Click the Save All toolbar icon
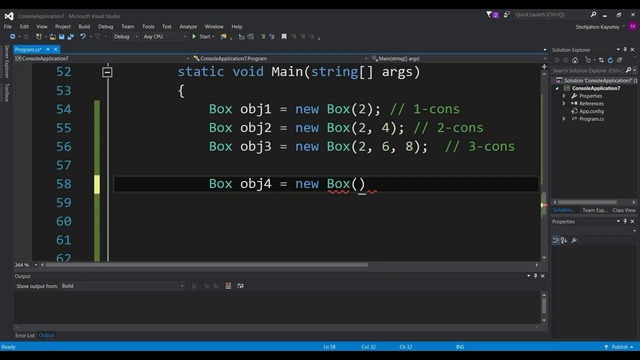The image size is (640, 360). (70, 37)
